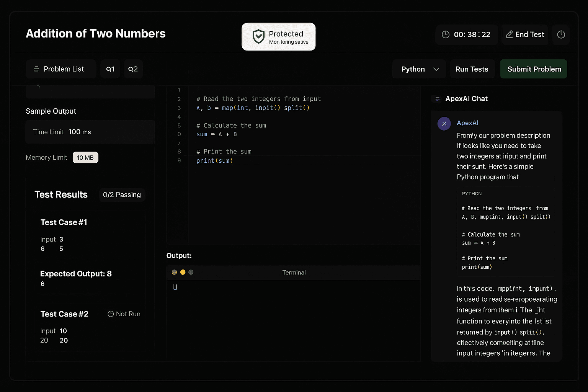Click the Problem List filter icon
Image resolution: width=588 pixels, height=392 pixels.
(x=36, y=69)
